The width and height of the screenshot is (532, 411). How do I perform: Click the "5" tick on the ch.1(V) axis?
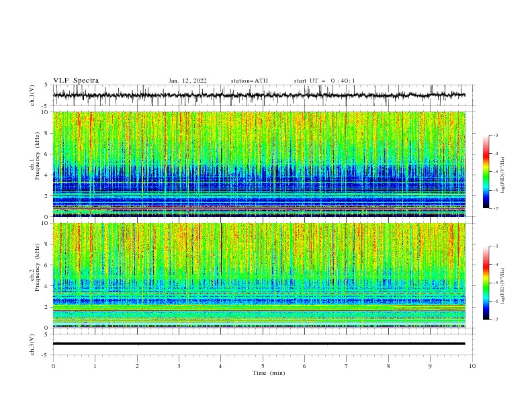tap(47, 85)
